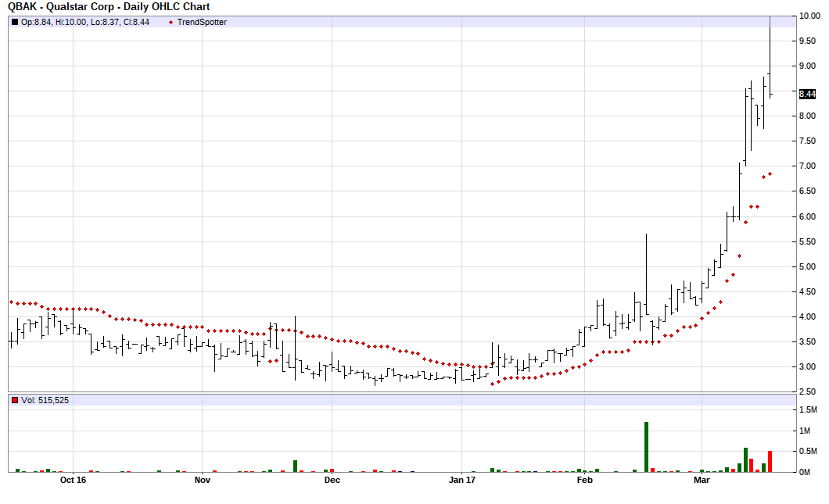The height and width of the screenshot is (504, 829).
Task: Click the 6.50 price axis label
Action: click(x=807, y=191)
